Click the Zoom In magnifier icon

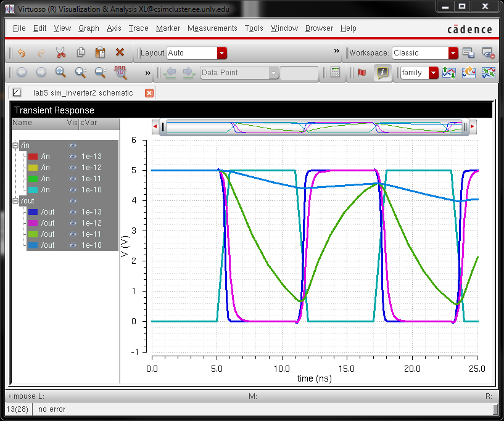click(x=80, y=73)
